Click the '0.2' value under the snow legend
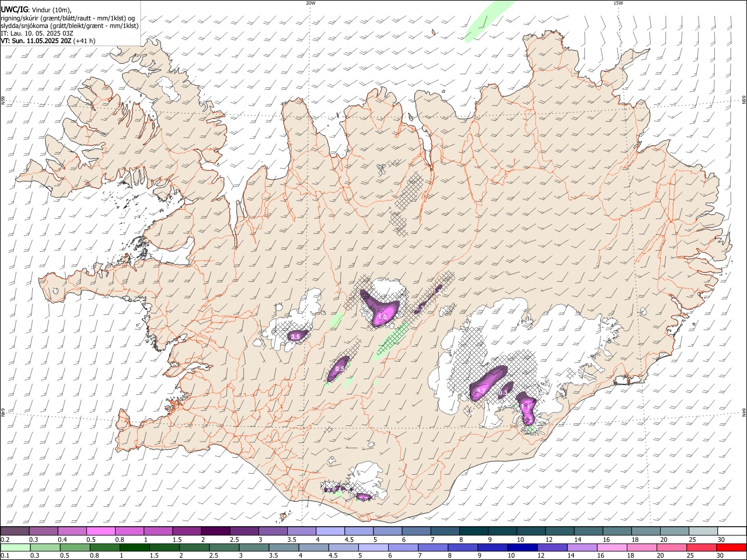The height and width of the screenshot is (560, 747). (5, 540)
